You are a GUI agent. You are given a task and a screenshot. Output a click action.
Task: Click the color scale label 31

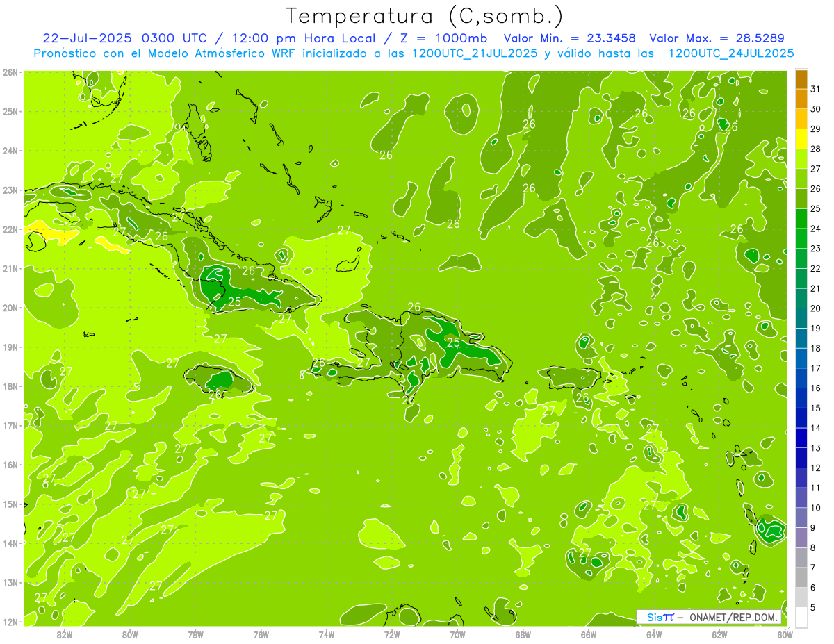click(x=815, y=90)
